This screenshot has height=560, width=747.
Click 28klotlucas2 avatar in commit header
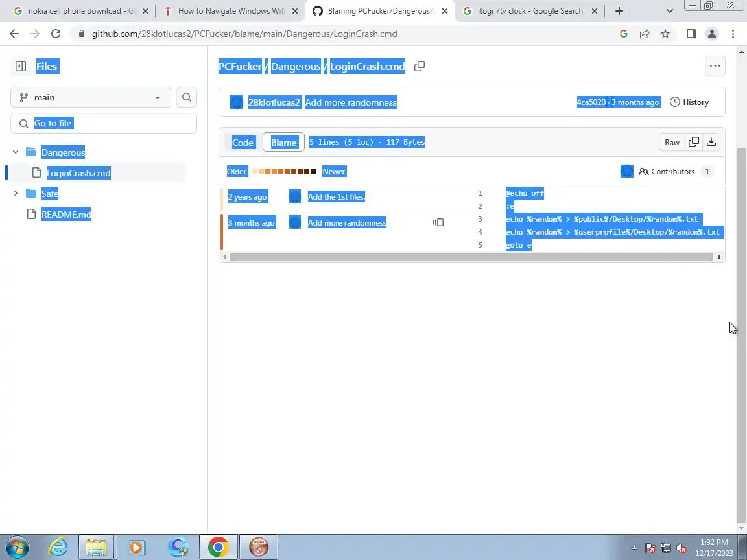(x=236, y=102)
